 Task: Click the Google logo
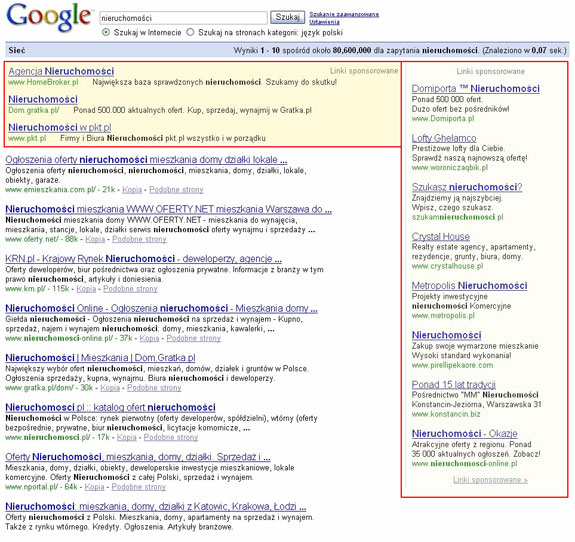click(48, 17)
